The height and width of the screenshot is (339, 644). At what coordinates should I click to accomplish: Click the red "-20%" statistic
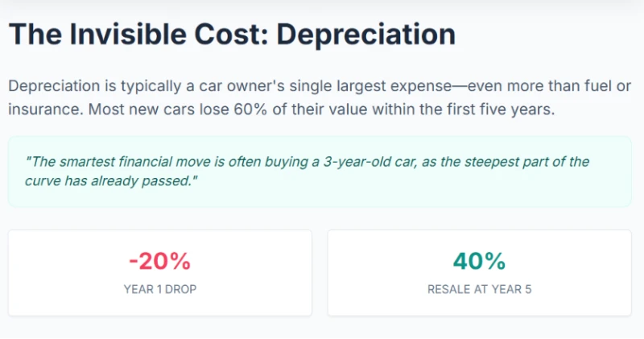159,262
